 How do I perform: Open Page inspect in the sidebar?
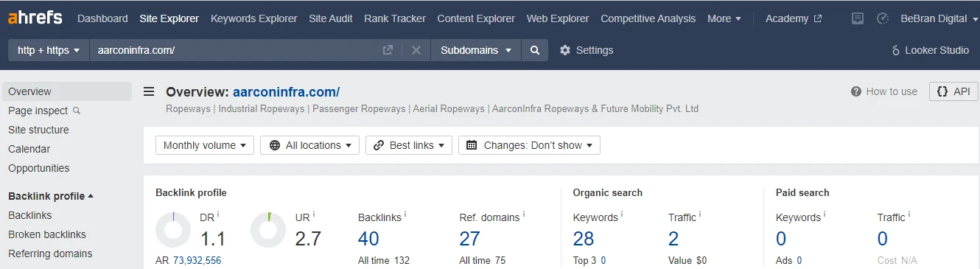tap(38, 111)
